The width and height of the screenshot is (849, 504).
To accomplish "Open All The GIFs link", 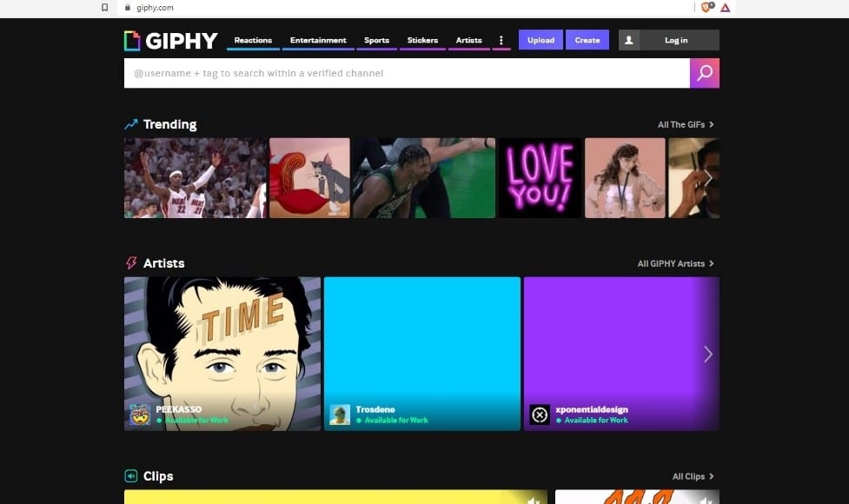I will pyautogui.click(x=686, y=124).
